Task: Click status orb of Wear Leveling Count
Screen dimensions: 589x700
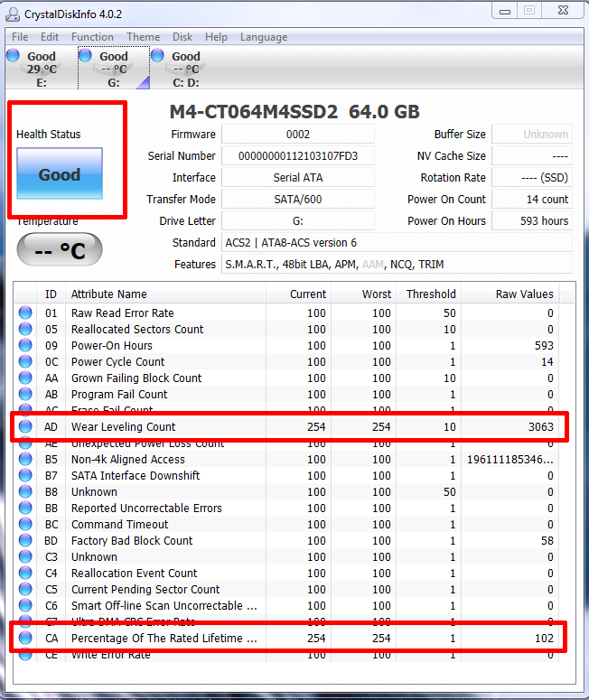Action: tap(25, 426)
